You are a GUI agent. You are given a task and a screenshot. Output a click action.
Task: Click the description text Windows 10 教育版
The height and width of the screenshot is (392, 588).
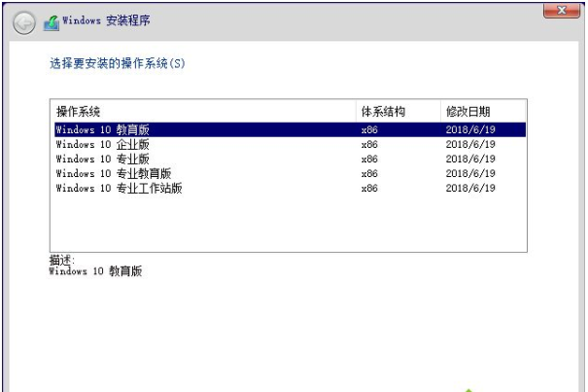[95, 271]
